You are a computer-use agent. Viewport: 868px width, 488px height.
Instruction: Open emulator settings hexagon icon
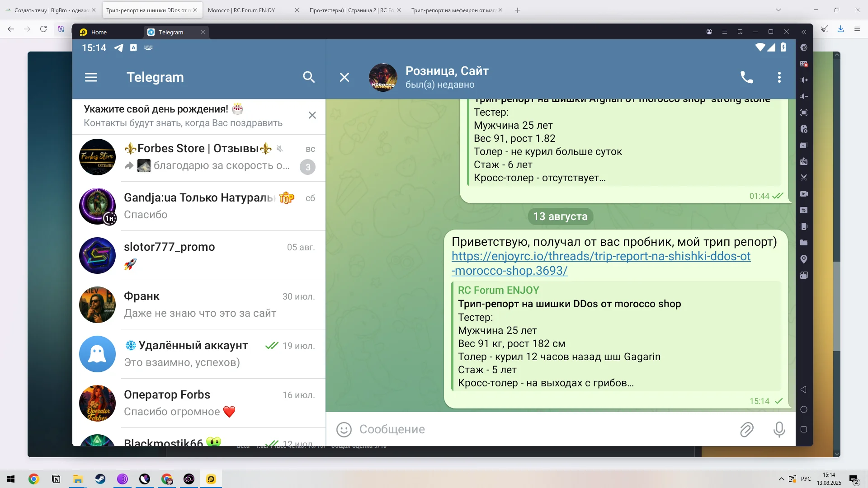pos(804,47)
